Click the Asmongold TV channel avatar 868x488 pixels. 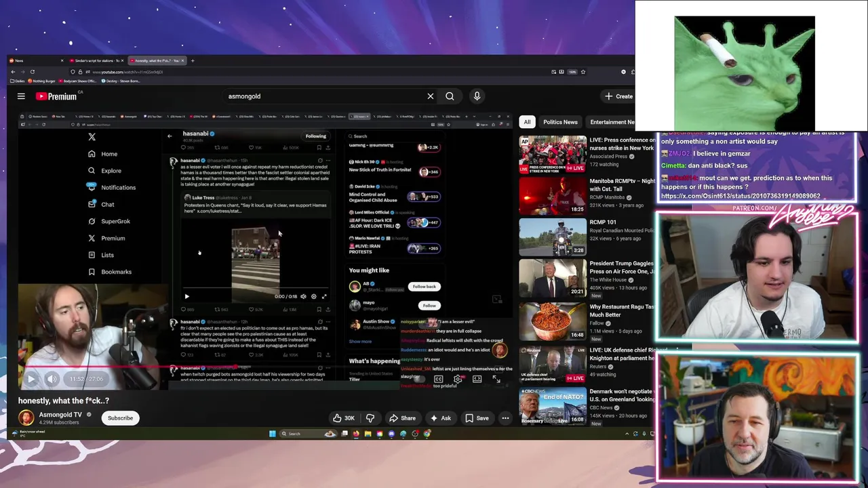coord(26,418)
